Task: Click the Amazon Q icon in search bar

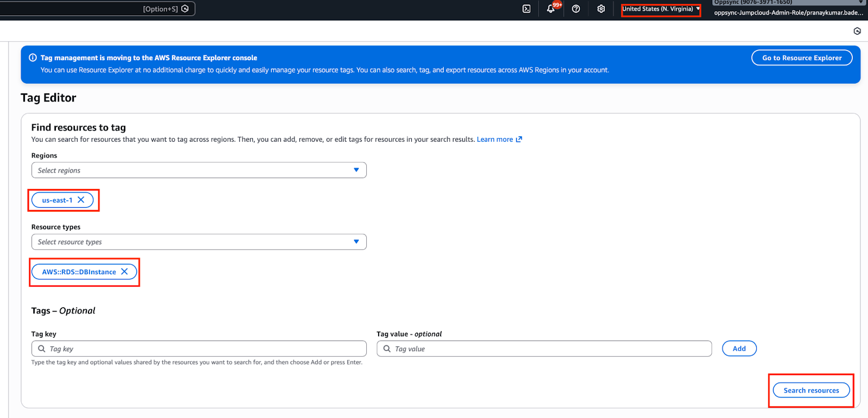Action: tap(185, 9)
